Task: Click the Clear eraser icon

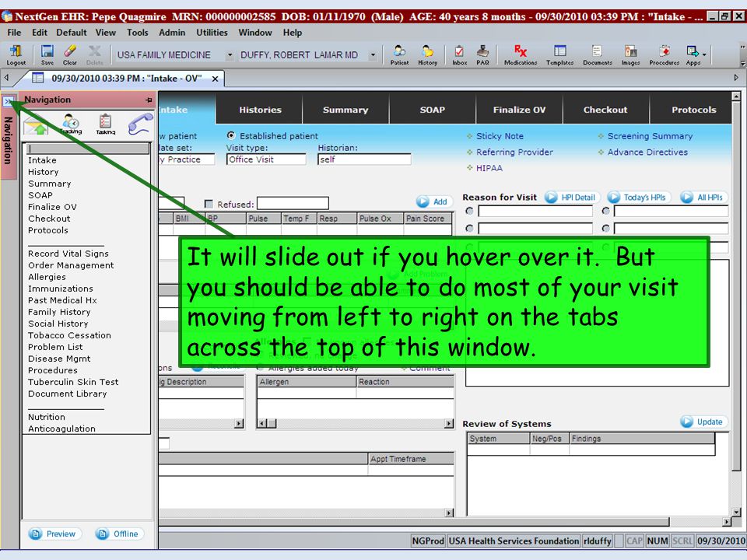Action: pyautogui.click(x=69, y=55)
